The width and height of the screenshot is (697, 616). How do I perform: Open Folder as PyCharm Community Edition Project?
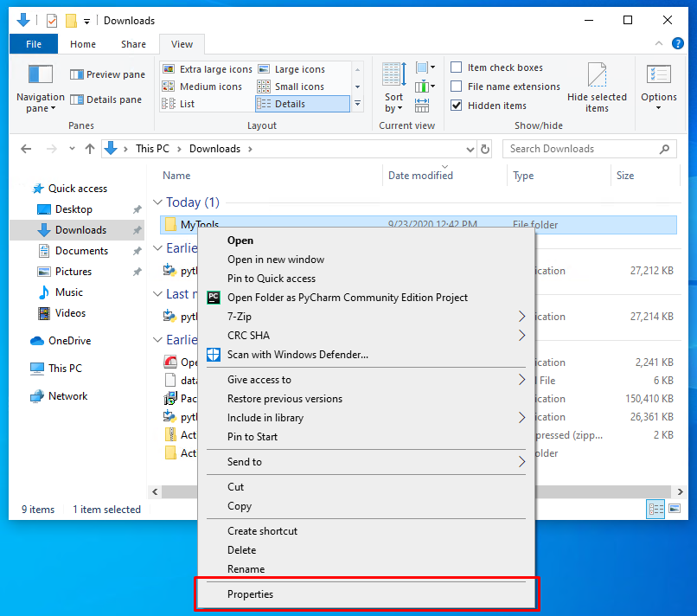347,297
